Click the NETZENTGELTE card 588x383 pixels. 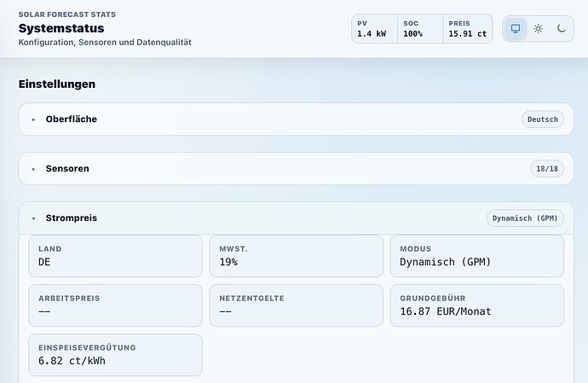coord(297,305)
